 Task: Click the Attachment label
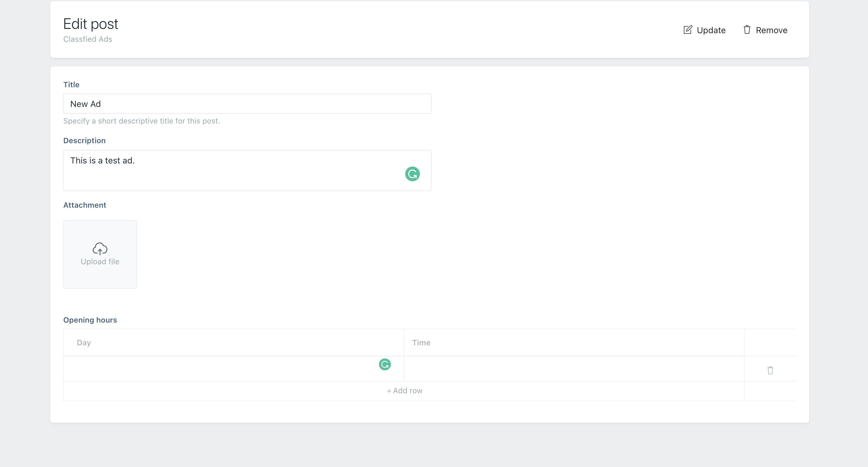coord(85,205)
